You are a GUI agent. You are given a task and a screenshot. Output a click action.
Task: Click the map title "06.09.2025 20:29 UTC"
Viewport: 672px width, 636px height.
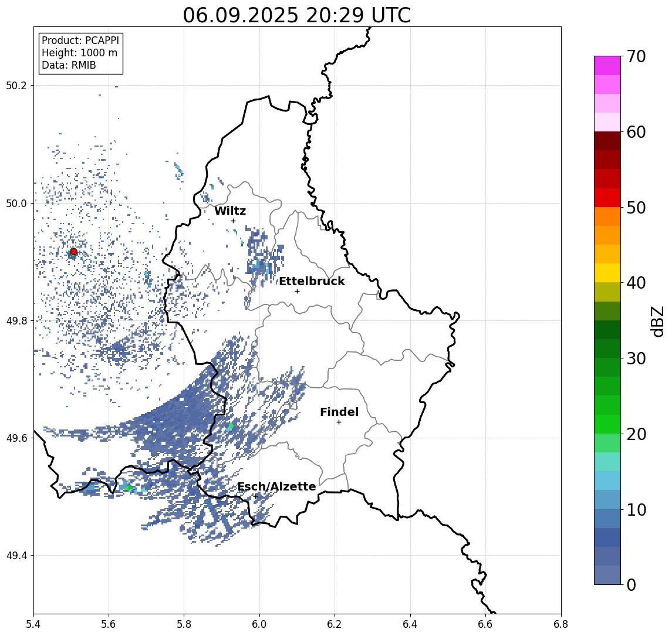tap(296, 15)
